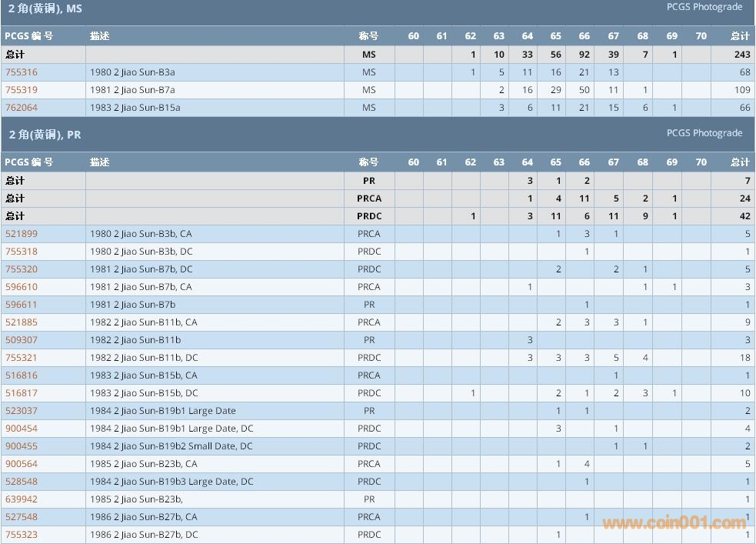Open PCGS number 596610
The height and width of the screenshot is (544, 756).
pos(22,287)
